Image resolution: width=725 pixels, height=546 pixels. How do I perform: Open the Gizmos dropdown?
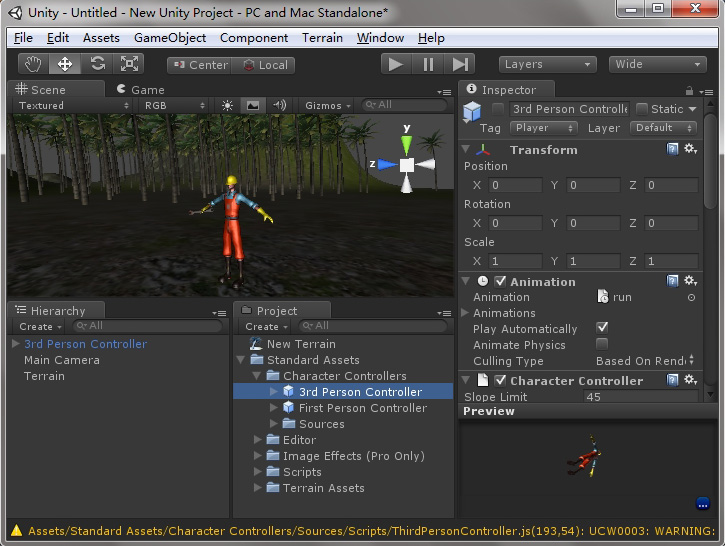[x=327, y=105]
